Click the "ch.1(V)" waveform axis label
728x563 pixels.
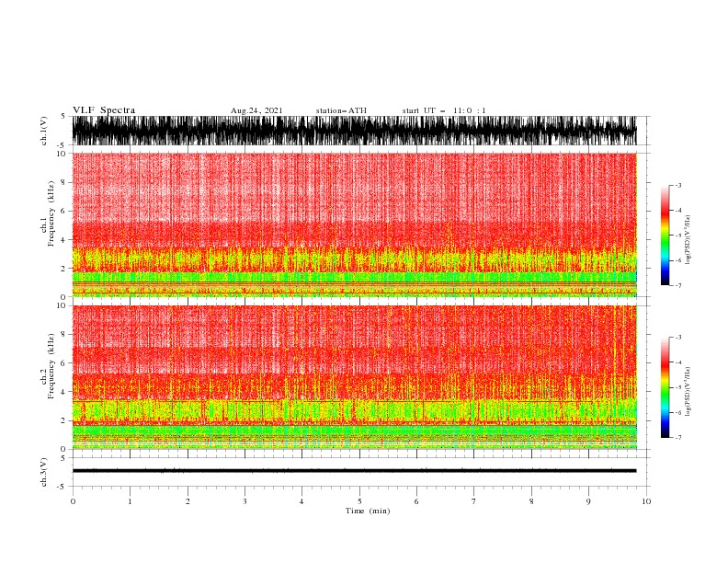click(44, 131)
